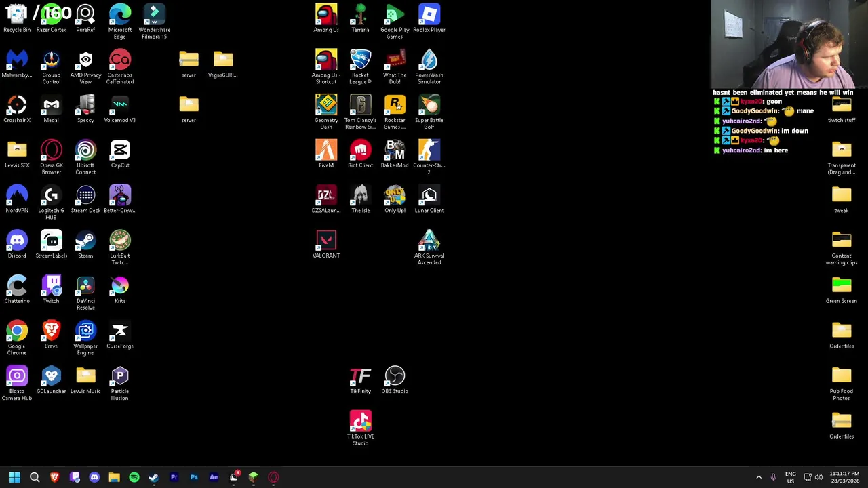Launch Particle Illusion shortcut
Image resolution: width=868 pixels, height=488 pixels.
click(x=120, y=384)
